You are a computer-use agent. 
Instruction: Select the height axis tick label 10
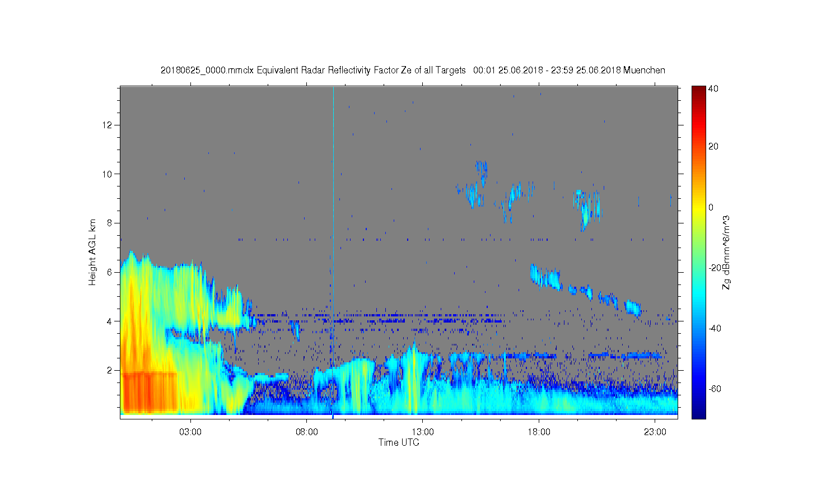pyautogui.click(x=108, y=174)
